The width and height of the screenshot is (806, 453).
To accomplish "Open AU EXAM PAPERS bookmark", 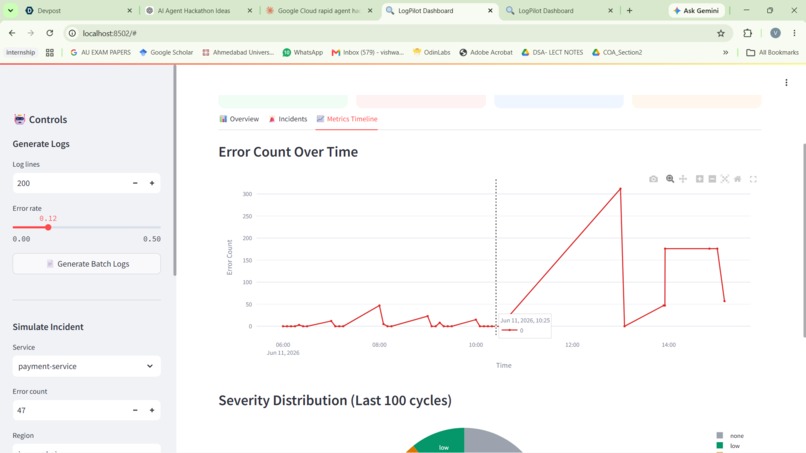I will click(100, 52).
